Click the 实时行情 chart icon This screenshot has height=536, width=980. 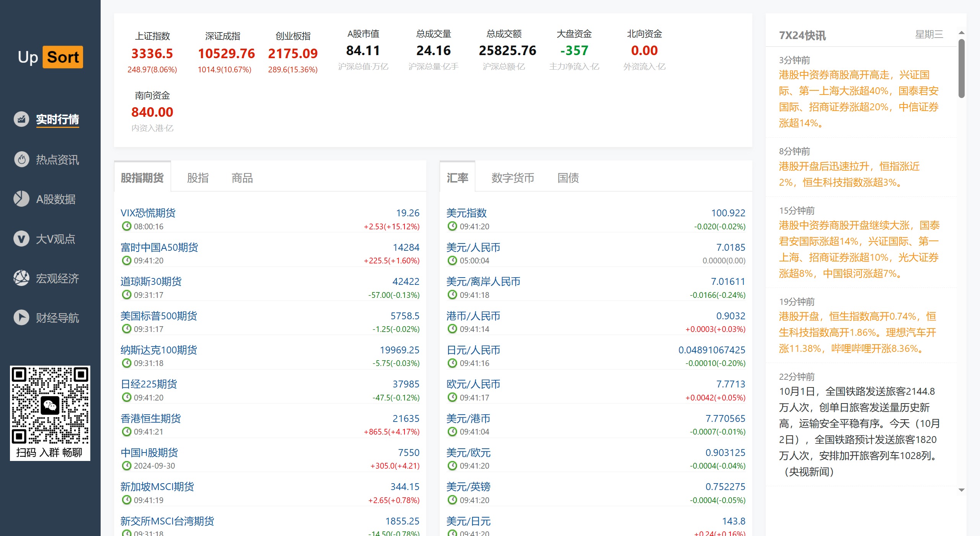(21, 119)
